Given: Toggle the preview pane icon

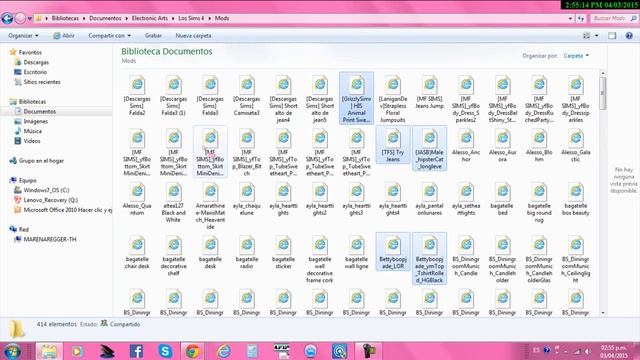Looking at the screenshot, I should [x=612, y=36].
